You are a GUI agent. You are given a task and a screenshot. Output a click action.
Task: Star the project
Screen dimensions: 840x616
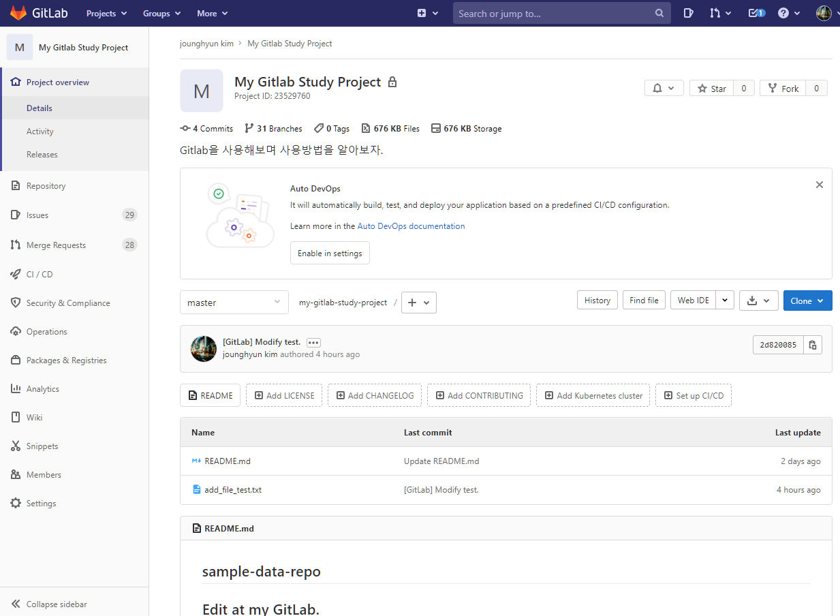711,88
